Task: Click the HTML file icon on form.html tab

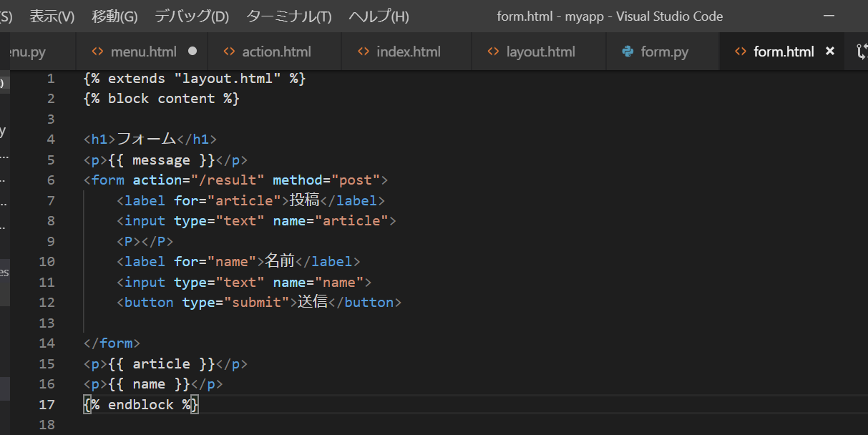Action: pos(741,52)
